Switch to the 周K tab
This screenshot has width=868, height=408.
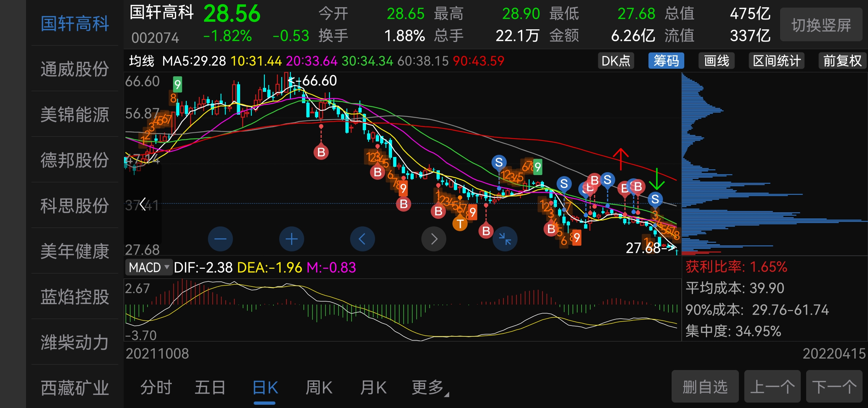[319, 388]
